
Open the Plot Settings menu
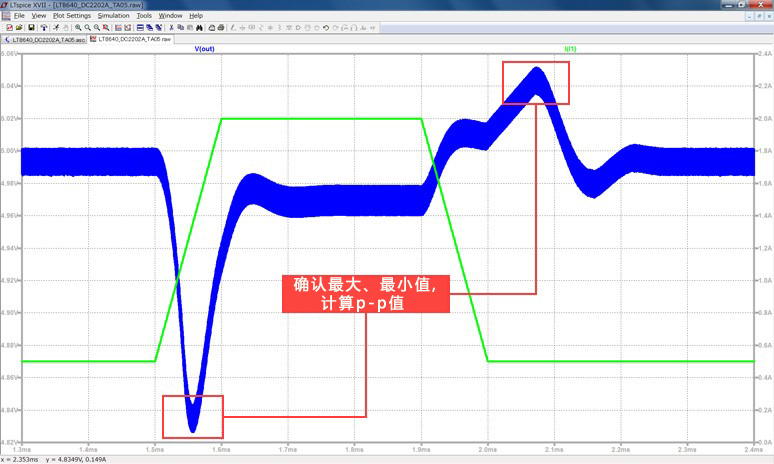click(x=70, y=16)
